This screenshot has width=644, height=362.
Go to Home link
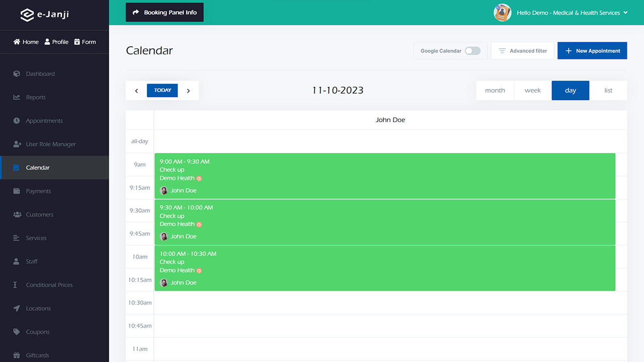click(x=26, y=42)
